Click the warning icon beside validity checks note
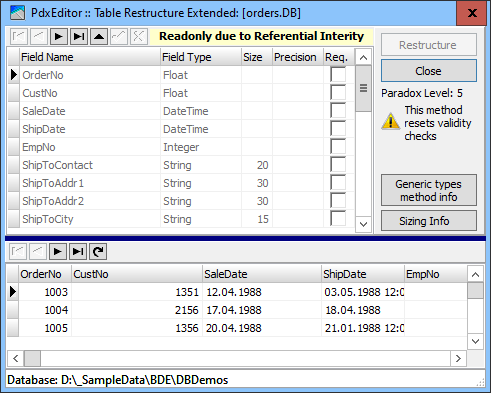491x393 pixels. (390, 121)
